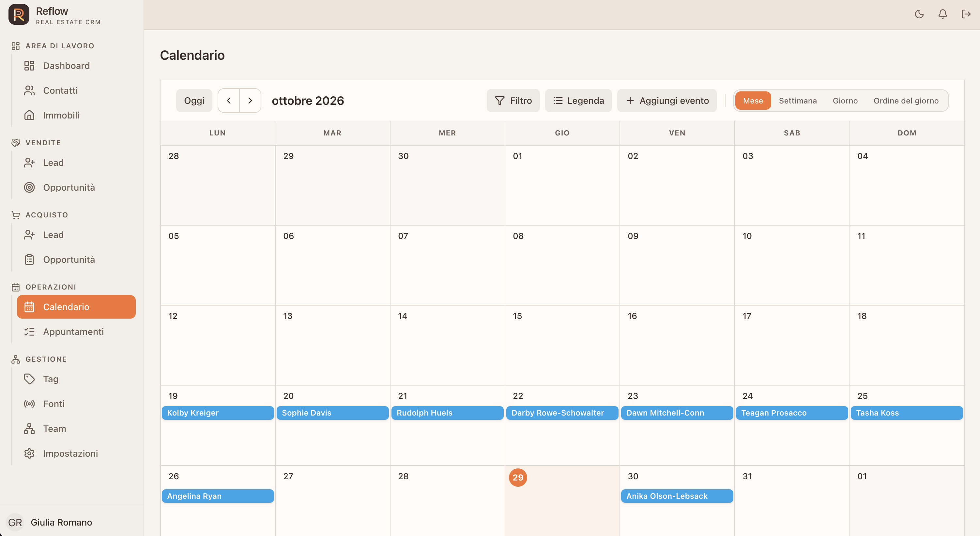Open Dashboard from sidebar
980x536 pixels.
tap(76, 66)
